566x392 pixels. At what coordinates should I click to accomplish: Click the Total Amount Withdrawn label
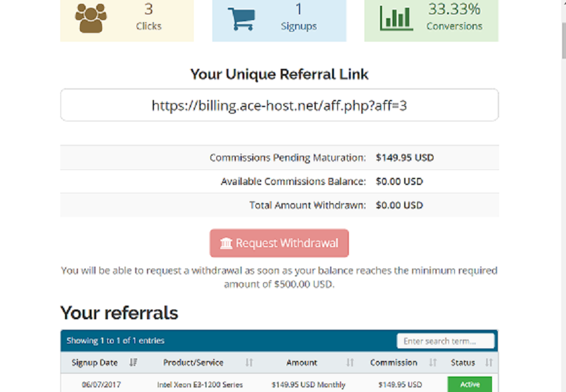coord(307,205)
